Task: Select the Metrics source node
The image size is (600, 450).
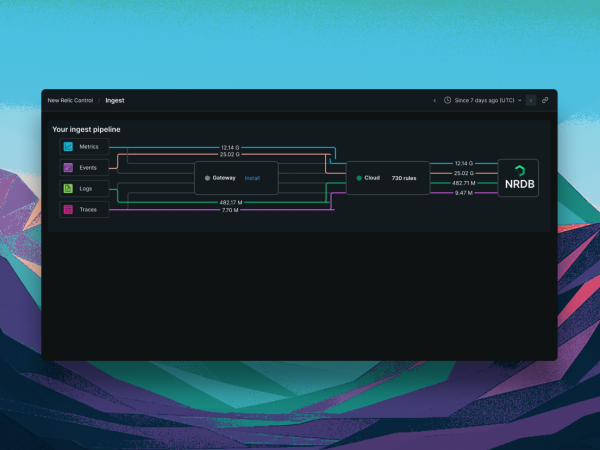Action: tap(84, 147)
